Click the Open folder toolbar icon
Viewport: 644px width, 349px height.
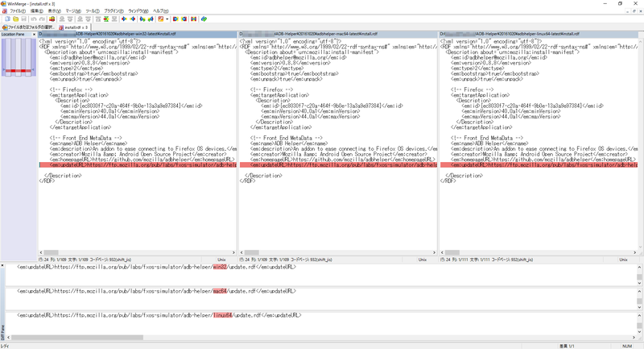point(15,19)
